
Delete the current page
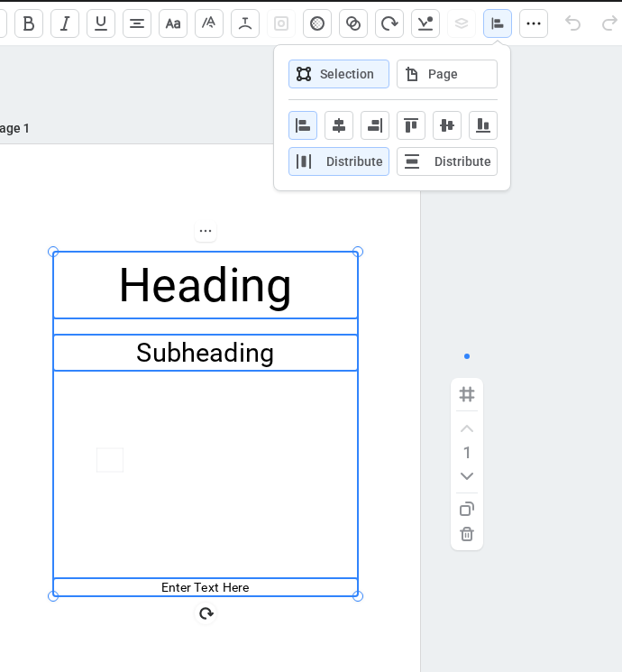(467, 534)
